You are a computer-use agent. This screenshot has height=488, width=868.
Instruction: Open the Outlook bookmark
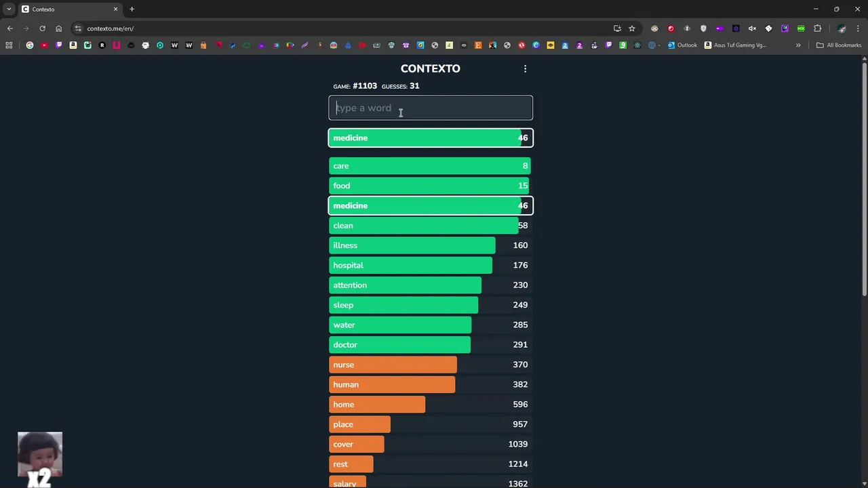click(x=682, y=45)
